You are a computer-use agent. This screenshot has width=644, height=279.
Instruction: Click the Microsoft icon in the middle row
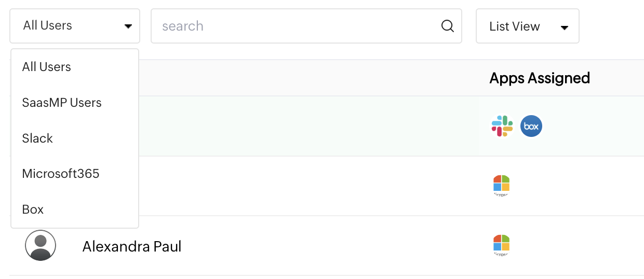tap(501, 184)
